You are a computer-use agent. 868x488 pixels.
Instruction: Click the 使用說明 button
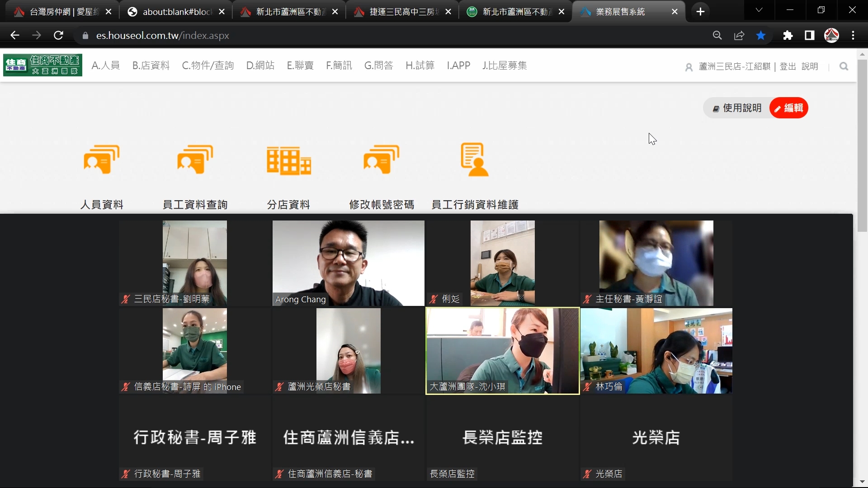pyautogui.click(x=737, y=108)
